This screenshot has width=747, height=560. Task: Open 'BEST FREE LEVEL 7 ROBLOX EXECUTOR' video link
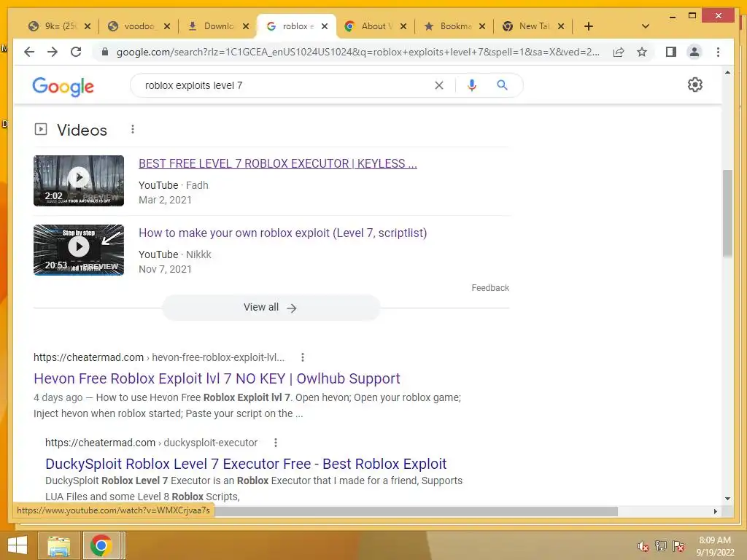[x=278, y=163]
